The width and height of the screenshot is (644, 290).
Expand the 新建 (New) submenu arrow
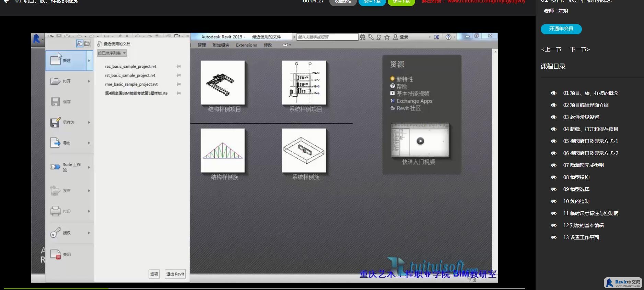[89, 60]
